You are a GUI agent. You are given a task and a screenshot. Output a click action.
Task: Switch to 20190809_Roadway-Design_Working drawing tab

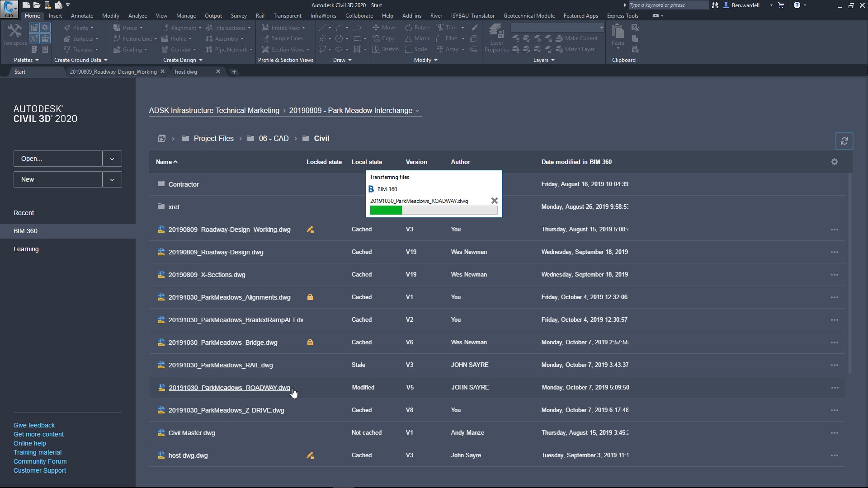click(x=113, y=71)
